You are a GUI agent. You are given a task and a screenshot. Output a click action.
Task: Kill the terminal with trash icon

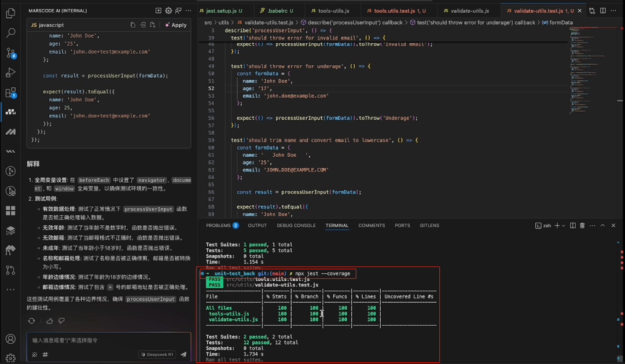pyautogui.click(x=582, y=226)
